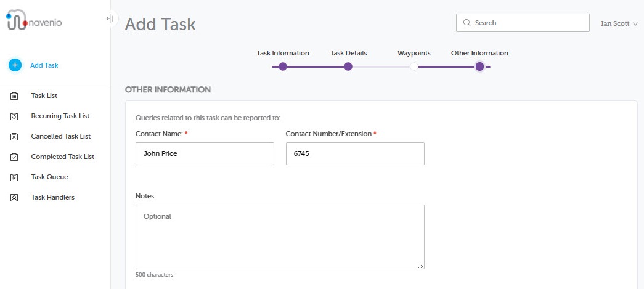The image size is (644, 289).
Task: Collapse the sidebar with the arrow toggle
Action: 110,18
